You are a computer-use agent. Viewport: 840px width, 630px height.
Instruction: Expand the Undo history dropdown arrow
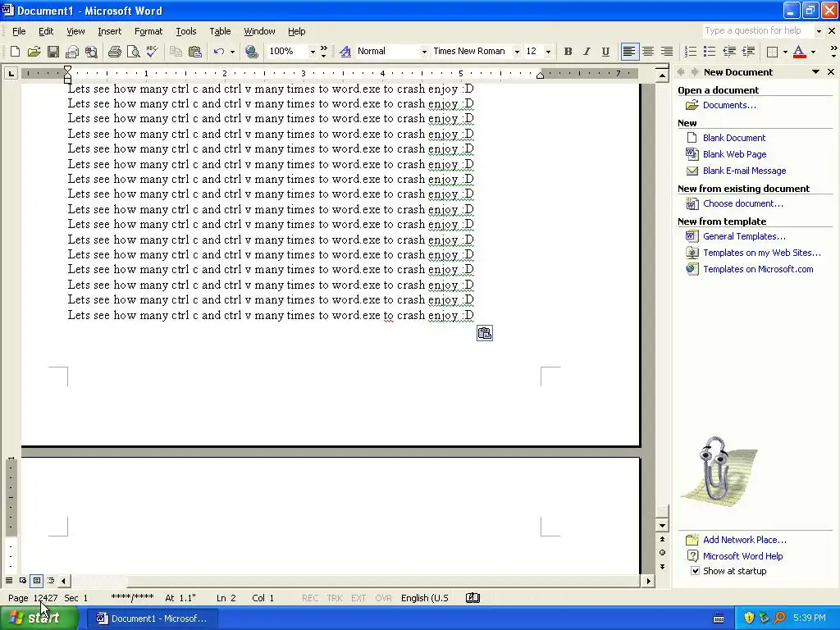coord(232,52)
